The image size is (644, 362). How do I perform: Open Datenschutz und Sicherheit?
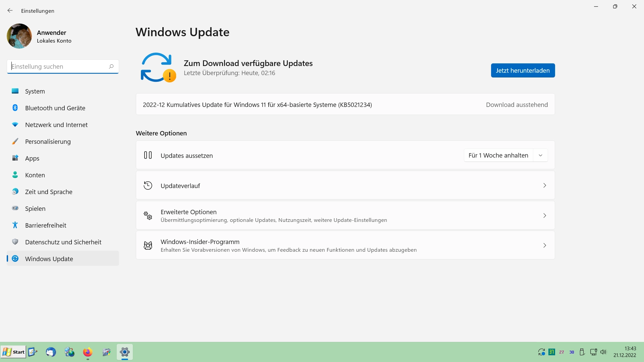63,242
